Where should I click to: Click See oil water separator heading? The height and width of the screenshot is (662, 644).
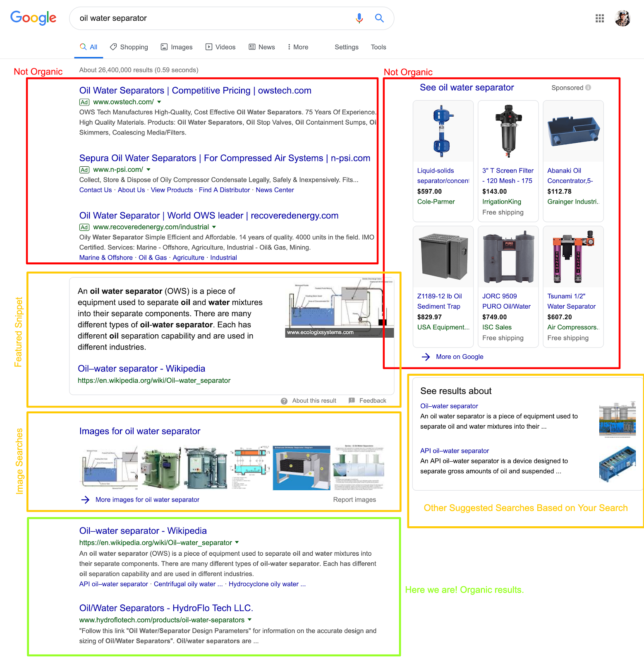(467, 88)
